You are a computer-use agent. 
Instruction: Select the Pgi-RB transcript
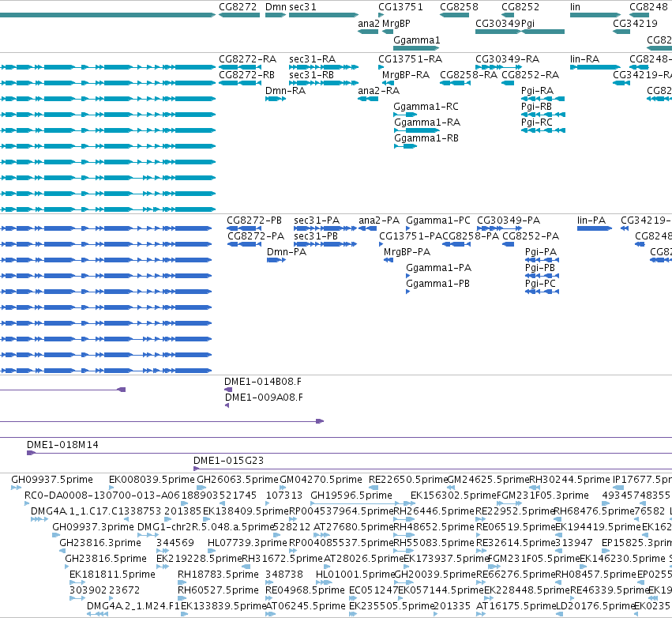(543, 115)
